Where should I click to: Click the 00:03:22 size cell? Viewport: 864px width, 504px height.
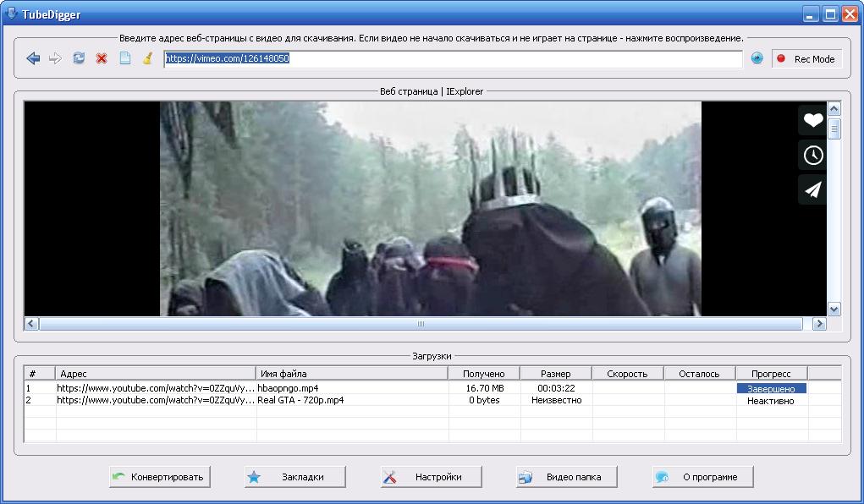tap(556, 388)
